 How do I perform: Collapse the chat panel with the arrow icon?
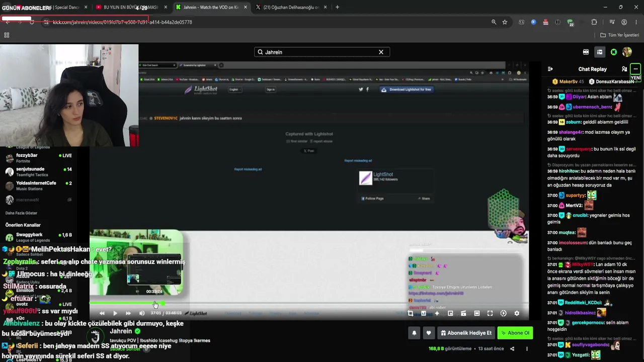(x=550, y=69)
